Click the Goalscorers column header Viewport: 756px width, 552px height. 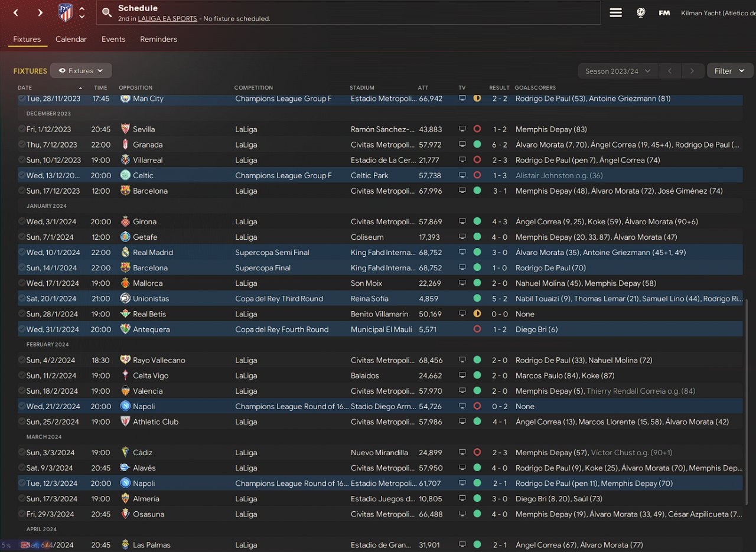point(536,88)
